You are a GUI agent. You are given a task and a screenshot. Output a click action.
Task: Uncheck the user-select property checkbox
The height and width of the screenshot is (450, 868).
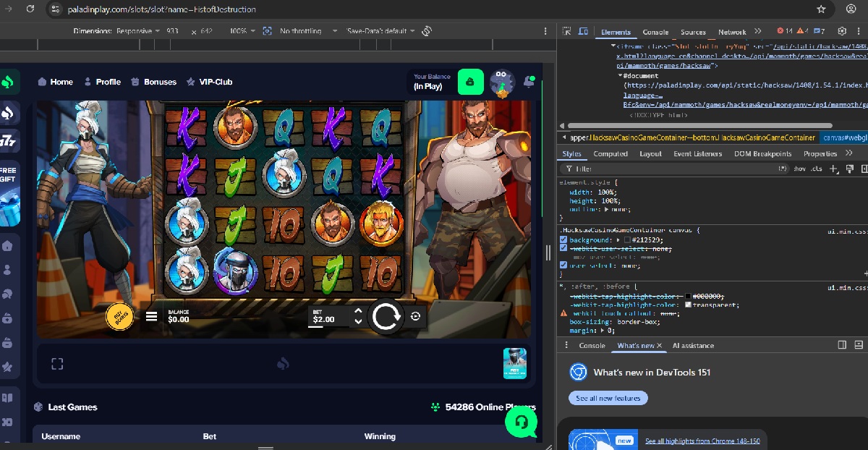pyautogui.click(x=564, y=265)
